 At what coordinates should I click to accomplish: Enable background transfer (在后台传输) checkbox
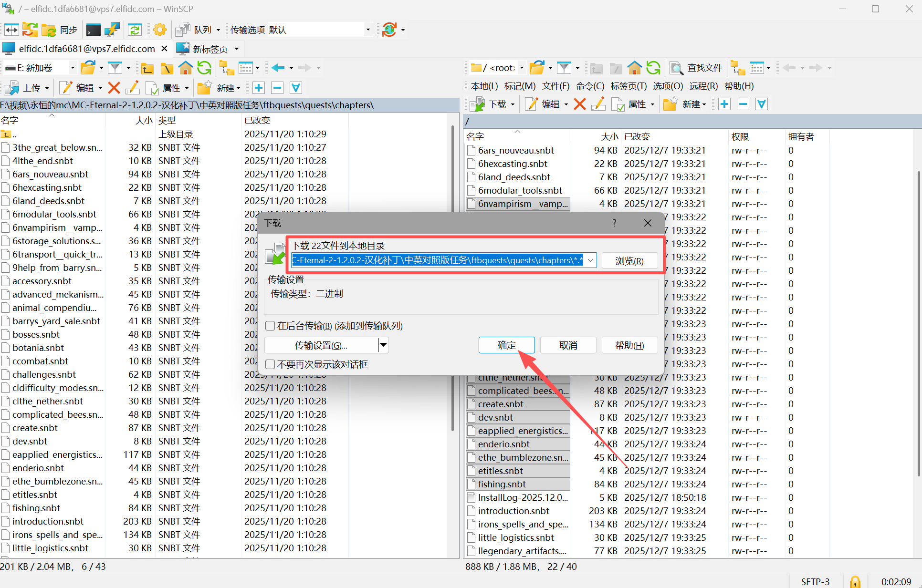click(271, 326)
